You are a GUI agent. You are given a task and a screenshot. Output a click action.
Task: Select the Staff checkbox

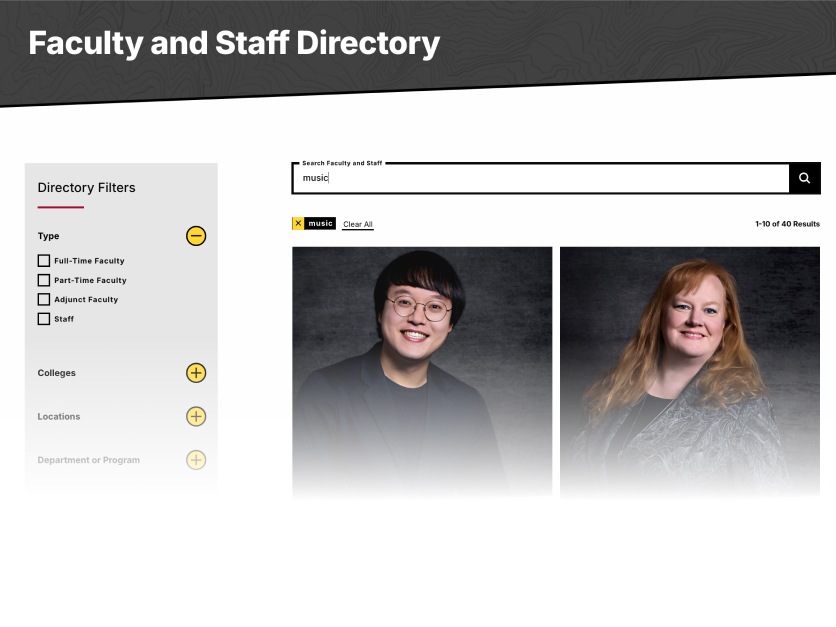tap(44, 319)
